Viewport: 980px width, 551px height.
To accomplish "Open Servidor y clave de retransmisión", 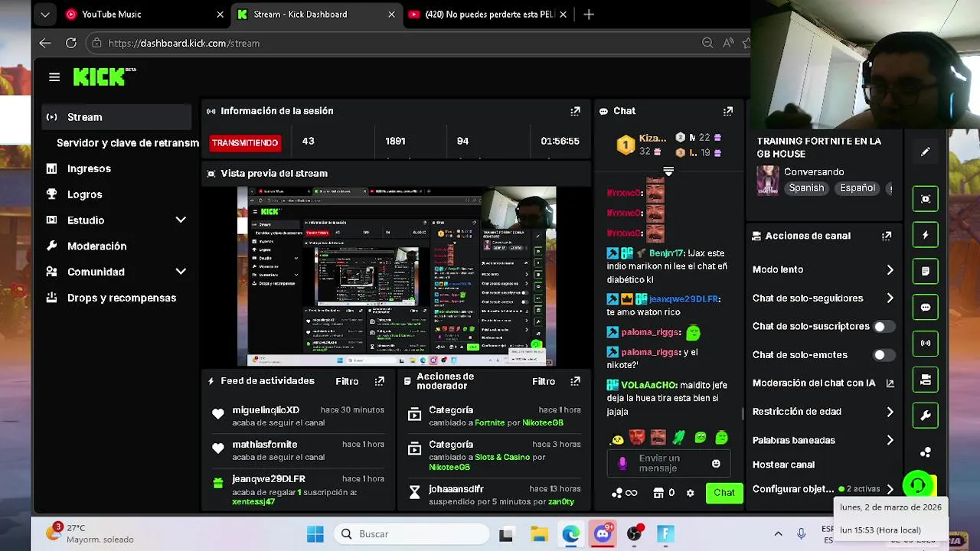I will pos(127,143).
